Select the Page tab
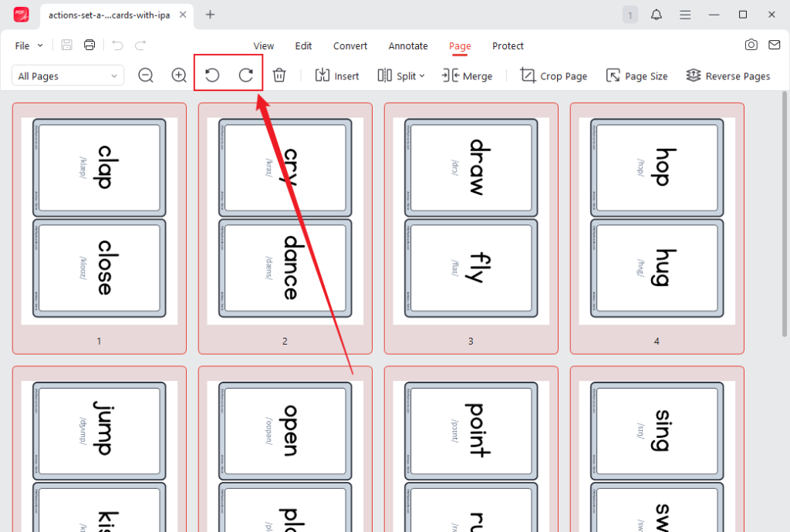The height and width of the screenshot is (532, 790). point(460,45)
